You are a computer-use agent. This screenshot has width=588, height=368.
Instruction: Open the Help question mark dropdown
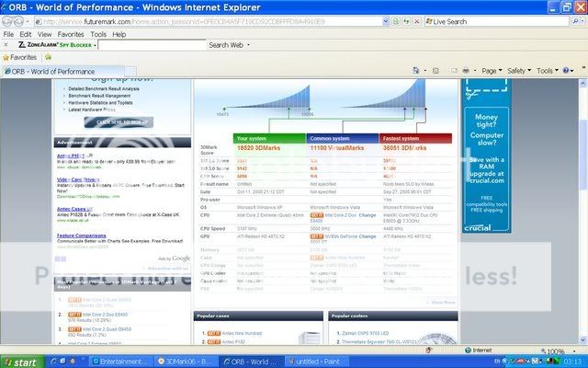[568, 71]
